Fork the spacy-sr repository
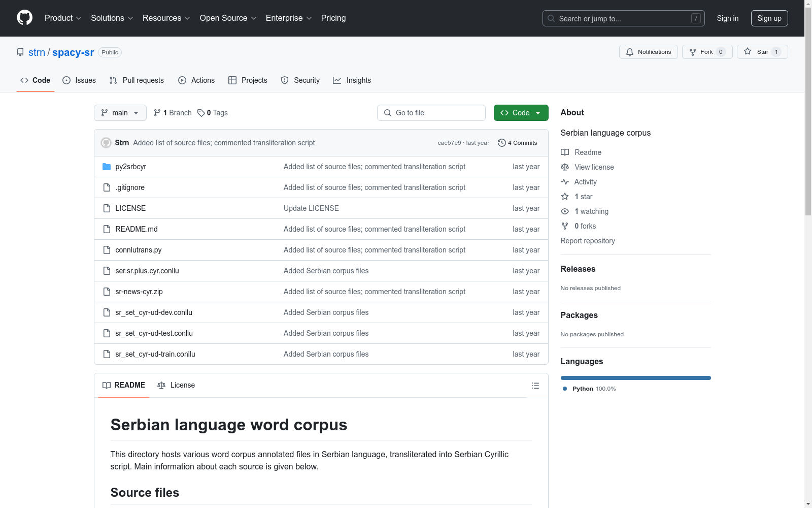Image resolution: width=812 pixels, height=508 pixels. tap(707, 52)
